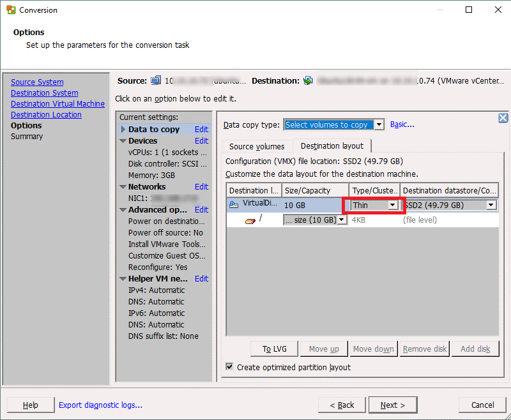Click Edit next to Networks
This screenshot has width=511, height=420.
(x=201, y=186)
